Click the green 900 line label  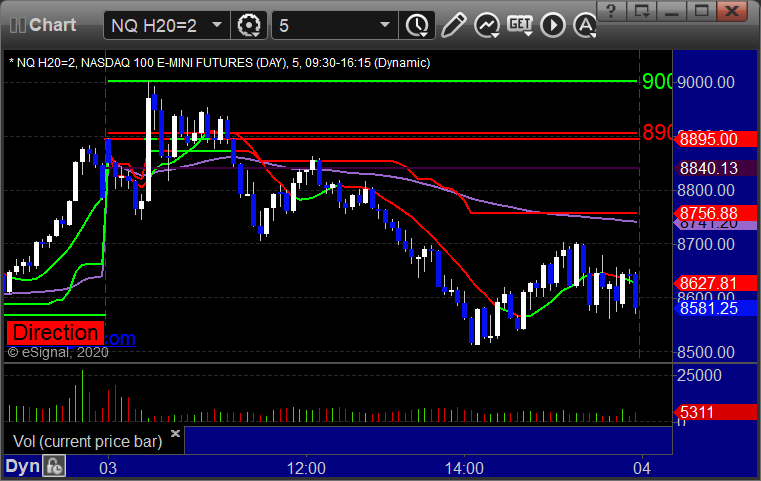click(x=657, y=82)
